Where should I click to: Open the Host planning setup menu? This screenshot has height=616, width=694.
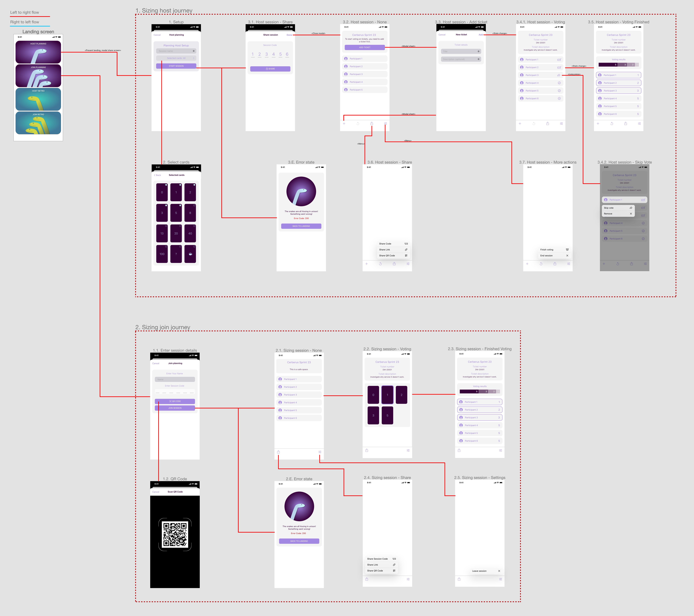[x=38, y=51]
